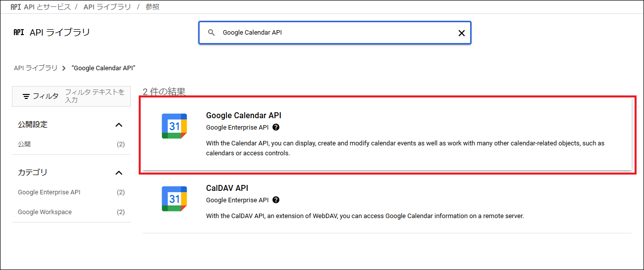Go to APIとサービス in top breadcrumb
This screenshot has width=644, height=270.
coord(47,7)
